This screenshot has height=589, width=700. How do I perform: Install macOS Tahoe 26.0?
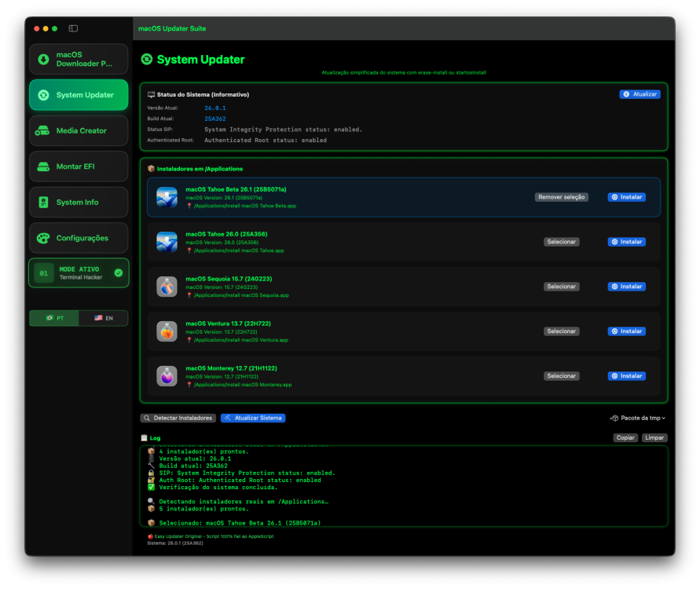[626, 242]
